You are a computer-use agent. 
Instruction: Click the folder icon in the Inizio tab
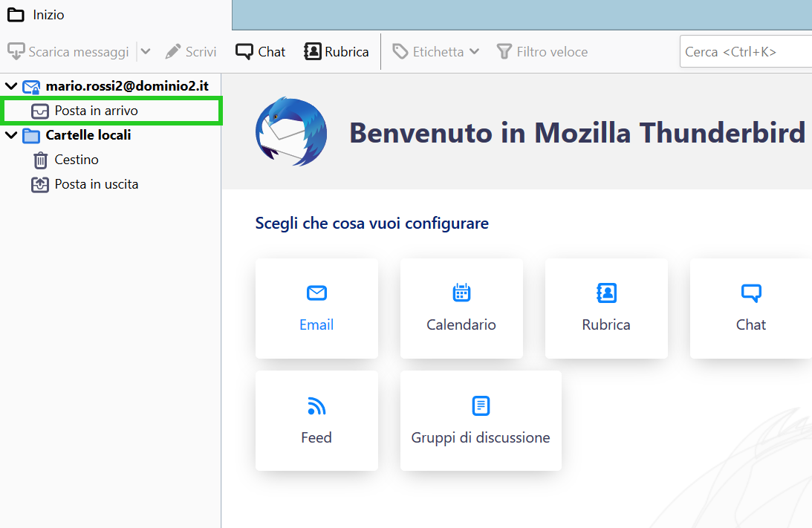coord(16,15)
